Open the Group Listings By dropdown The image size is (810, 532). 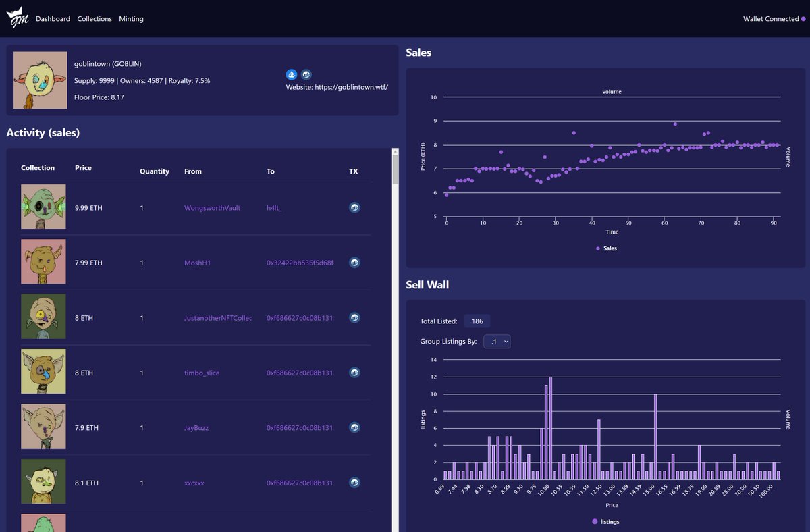point(497,342)
